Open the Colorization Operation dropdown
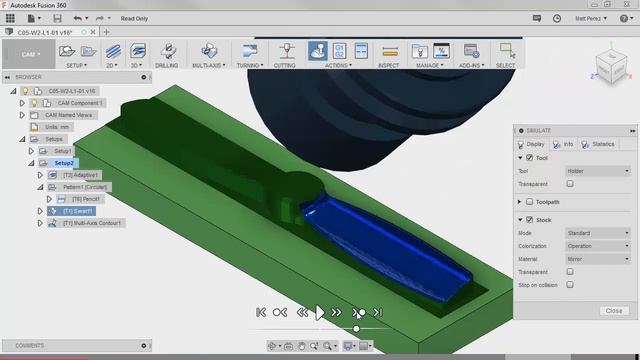The image size is (640, 360). pos(598,246)
